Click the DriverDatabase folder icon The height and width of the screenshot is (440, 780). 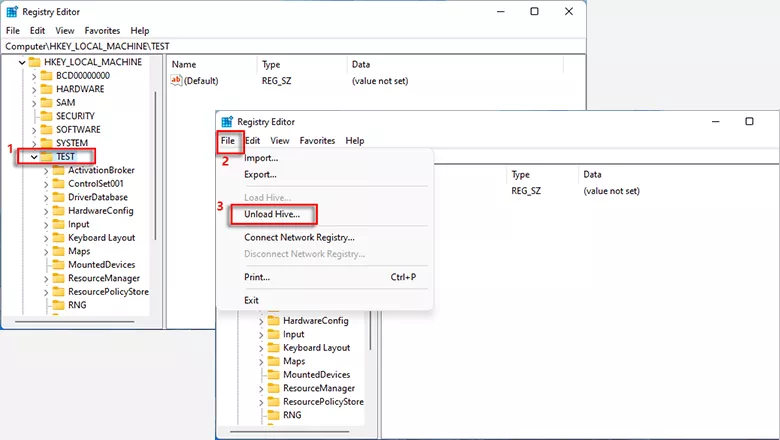tap(59, 197)
